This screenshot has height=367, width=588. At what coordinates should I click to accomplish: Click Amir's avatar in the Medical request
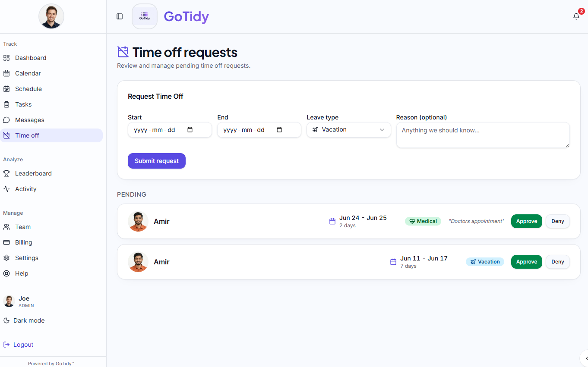[x=138, y=221]
